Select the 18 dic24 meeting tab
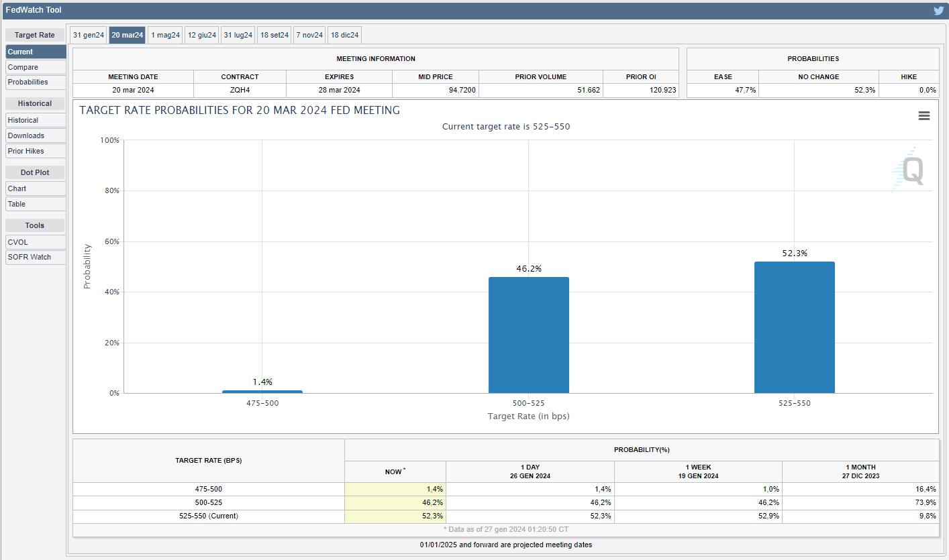The height and width of the screenshot is (560, 949). 345,35
